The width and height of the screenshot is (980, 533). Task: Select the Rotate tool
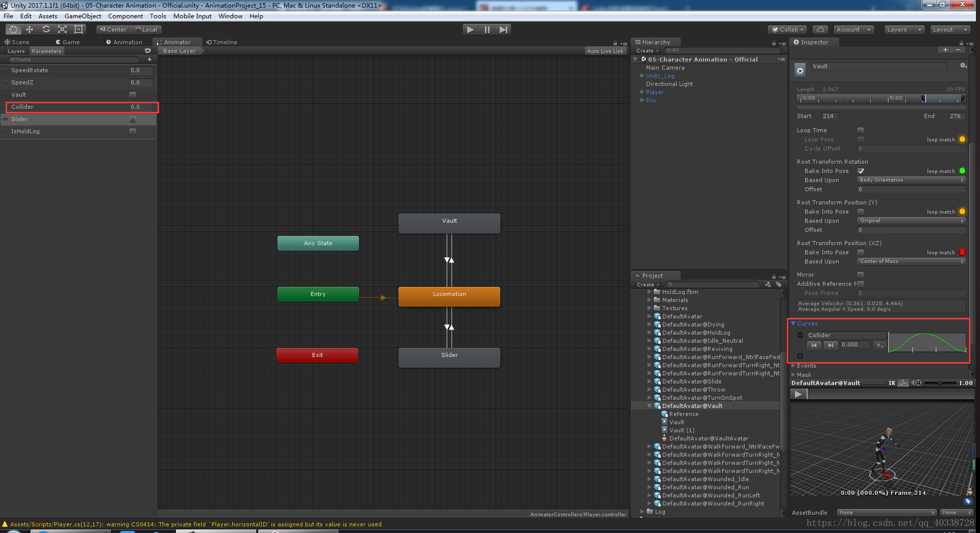pos(46,29)
